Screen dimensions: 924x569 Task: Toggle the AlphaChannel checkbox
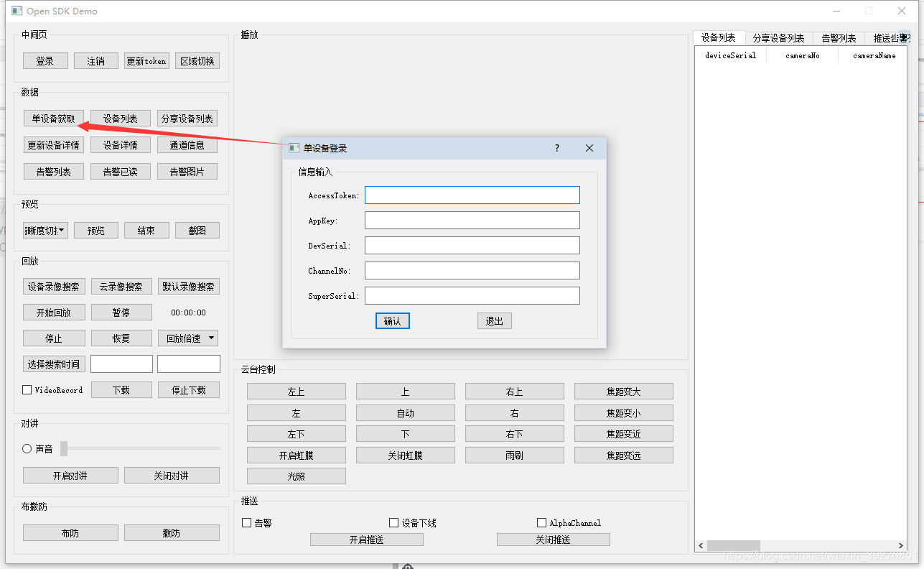(542, 523)
